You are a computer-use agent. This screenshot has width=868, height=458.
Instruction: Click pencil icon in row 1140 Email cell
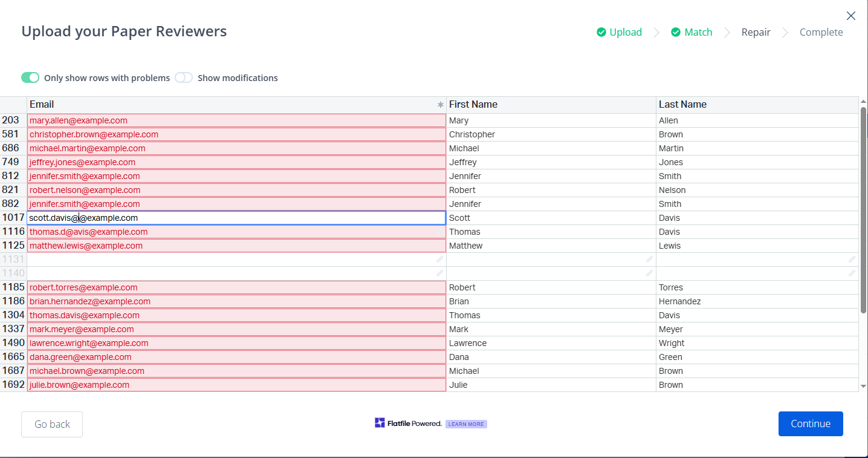pos(439,273)
